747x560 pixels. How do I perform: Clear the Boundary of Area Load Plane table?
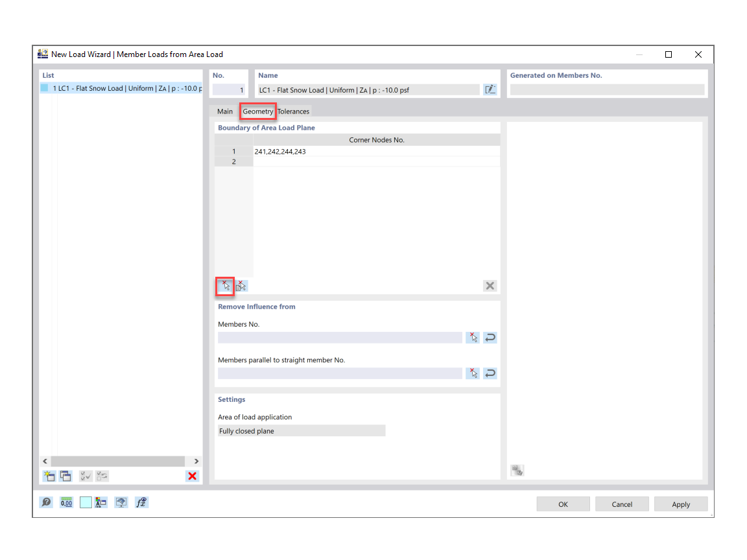tap(490, 285)
